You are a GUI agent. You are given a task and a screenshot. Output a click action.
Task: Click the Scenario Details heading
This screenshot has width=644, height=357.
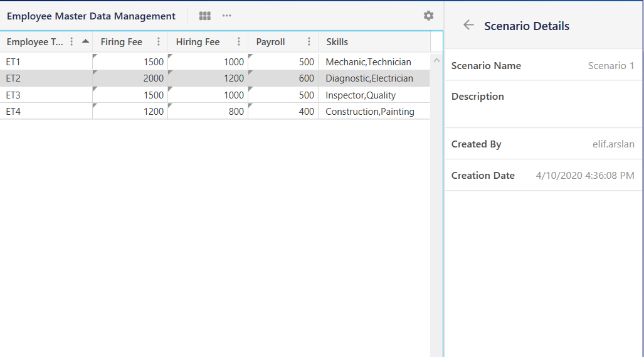coord(527,26)
